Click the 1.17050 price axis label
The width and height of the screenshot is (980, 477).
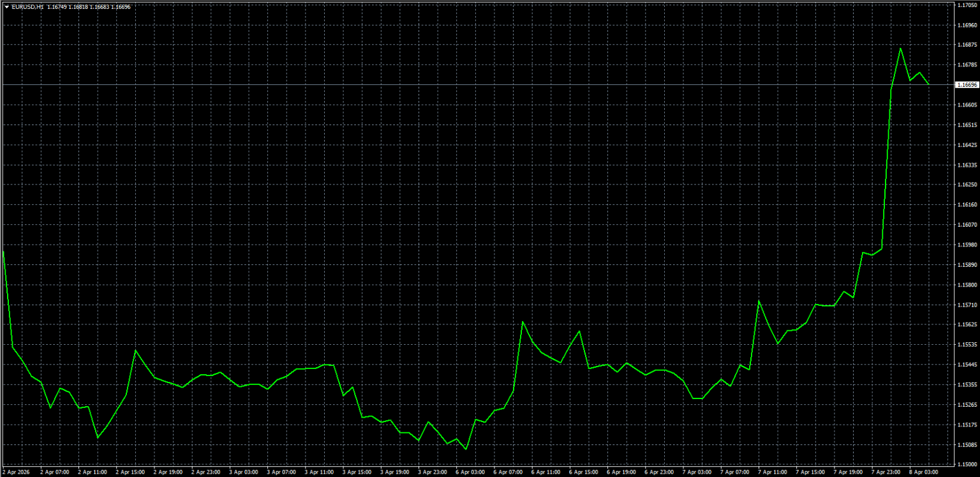click(967, 5)
